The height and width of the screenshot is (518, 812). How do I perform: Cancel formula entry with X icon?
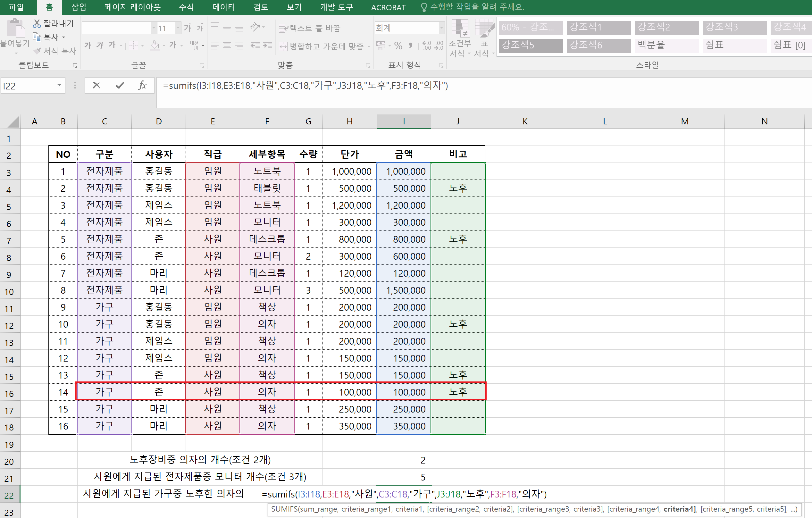(x=96, y=86)
